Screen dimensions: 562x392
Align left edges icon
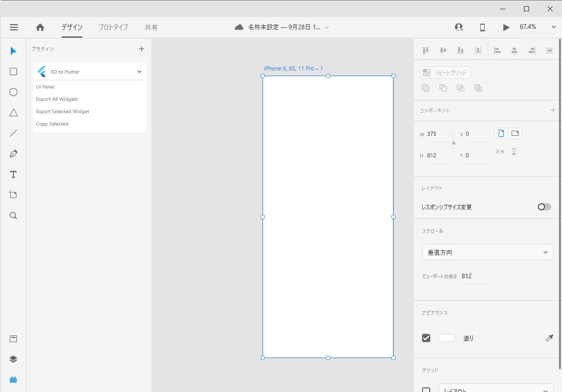(x=497, y=50)
